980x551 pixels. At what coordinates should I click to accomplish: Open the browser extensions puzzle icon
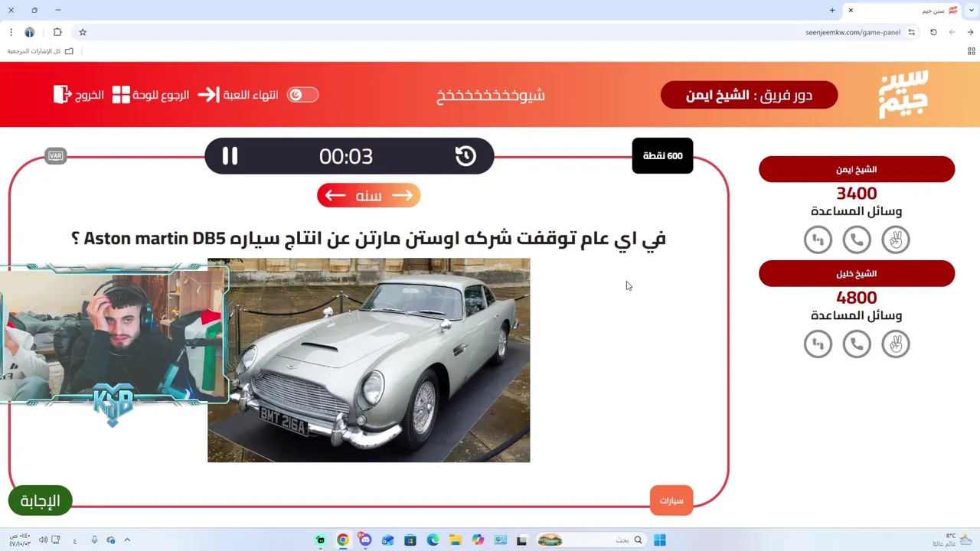tap(57, 32)
